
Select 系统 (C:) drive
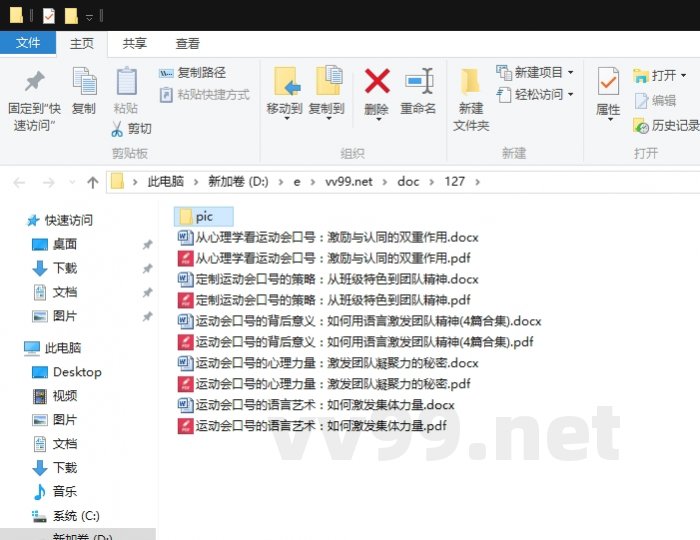(x=66, y=516)
